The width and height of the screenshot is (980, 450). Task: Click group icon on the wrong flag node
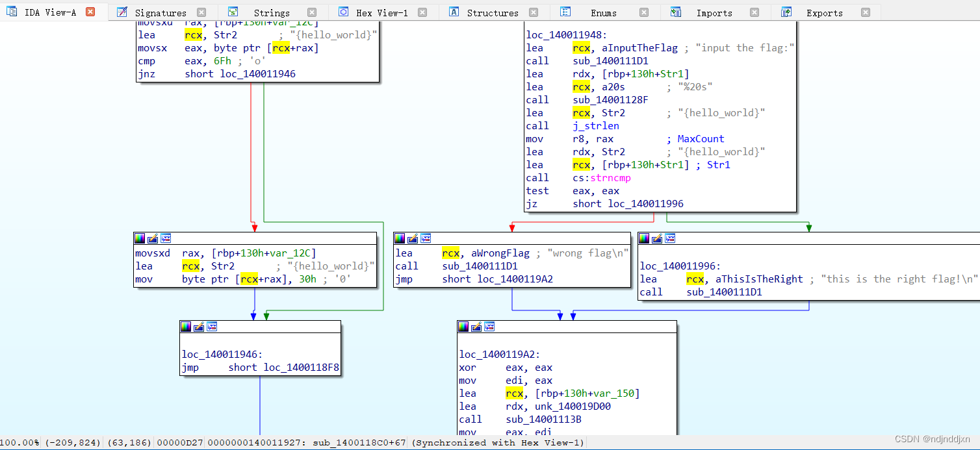point(426,238)
